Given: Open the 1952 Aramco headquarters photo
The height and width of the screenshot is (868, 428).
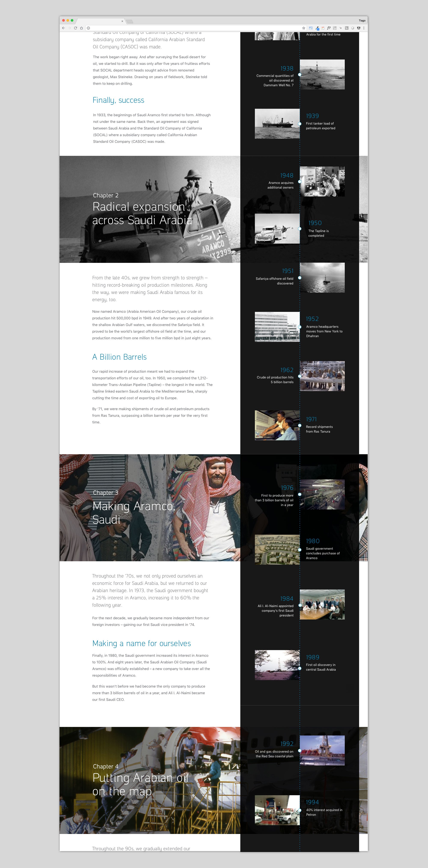Looking at the screenshot, I should [277, 326].
